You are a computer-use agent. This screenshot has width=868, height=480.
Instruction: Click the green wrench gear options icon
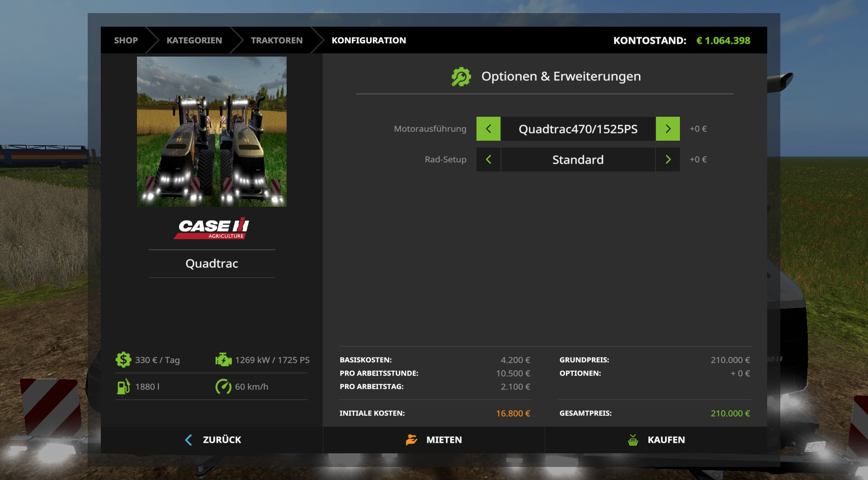461,76
